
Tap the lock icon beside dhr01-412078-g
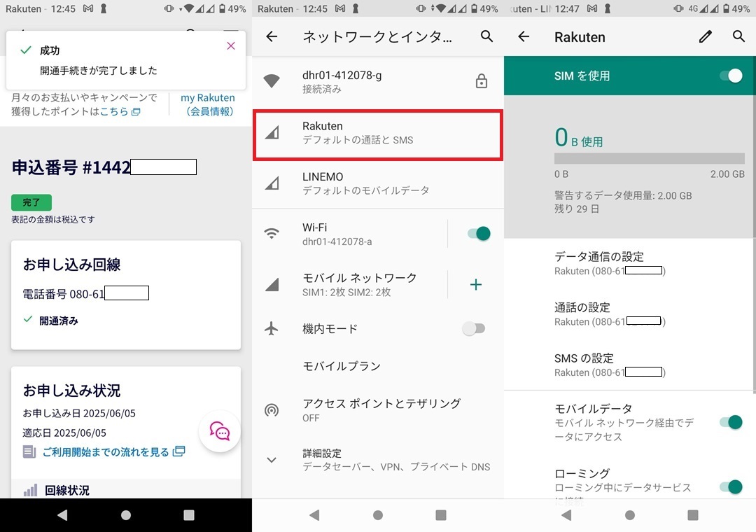tap(481, 81)
